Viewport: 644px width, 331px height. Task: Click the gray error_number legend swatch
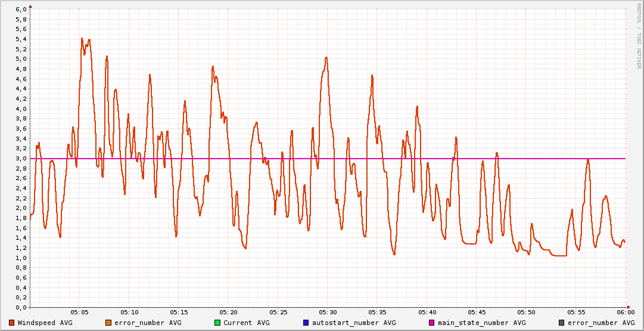click(561, 323)
